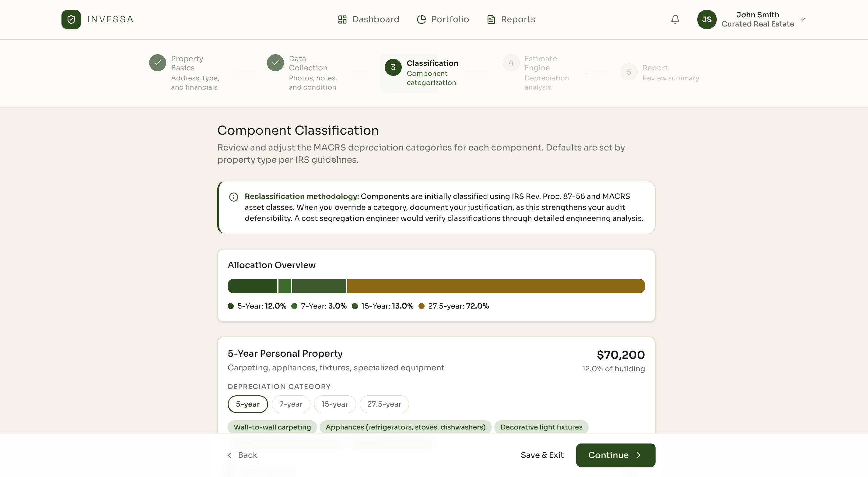The image size is (868, 477).
Task: Click the 15-Year: 13.0% legend text
Action: (x=387, y=306)
